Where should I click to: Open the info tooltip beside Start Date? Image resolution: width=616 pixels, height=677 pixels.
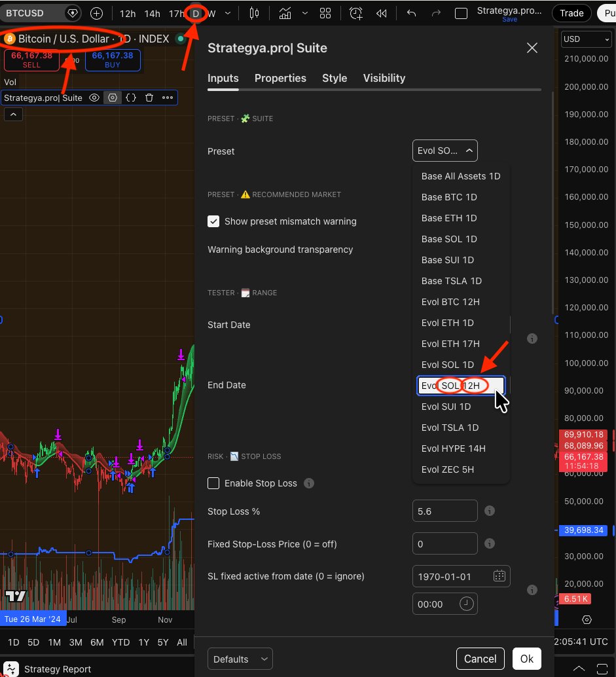[x=532, y=338]
